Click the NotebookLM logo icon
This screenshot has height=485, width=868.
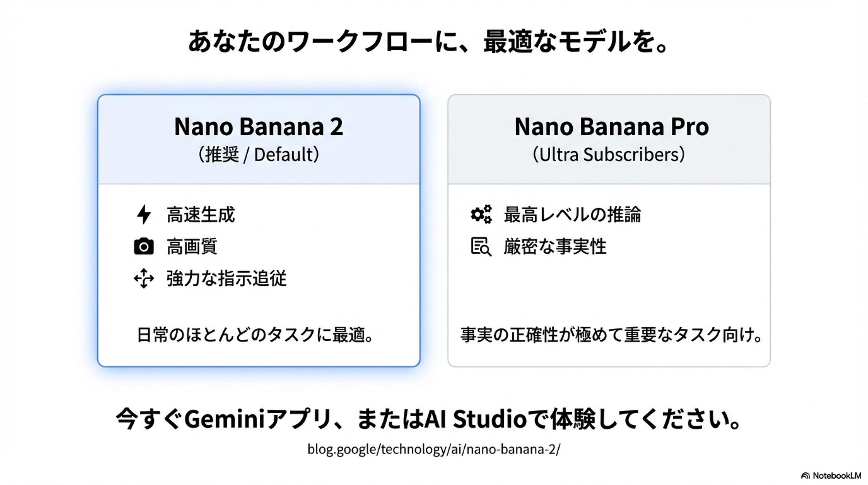(x=805, y=475)
